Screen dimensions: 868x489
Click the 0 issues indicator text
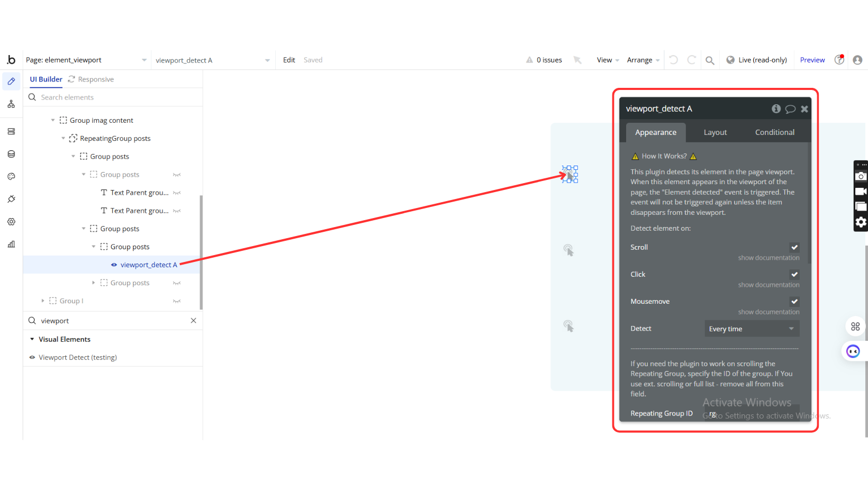click(x=549, y=60)
